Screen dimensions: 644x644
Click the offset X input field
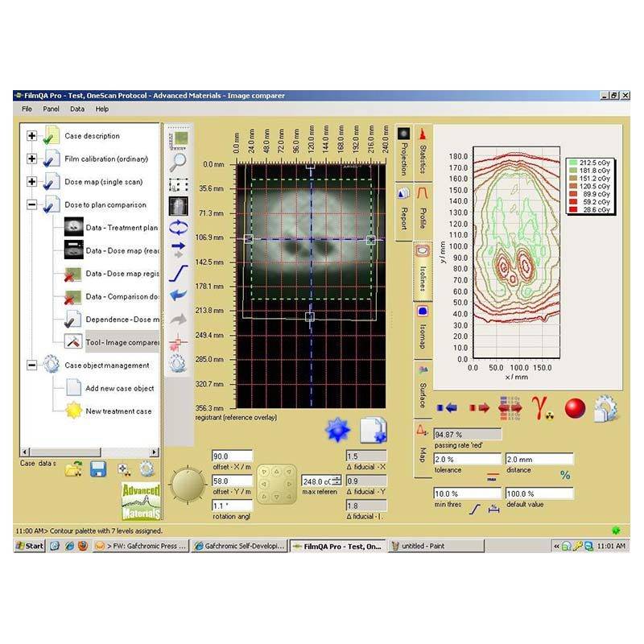pos(232,456)
